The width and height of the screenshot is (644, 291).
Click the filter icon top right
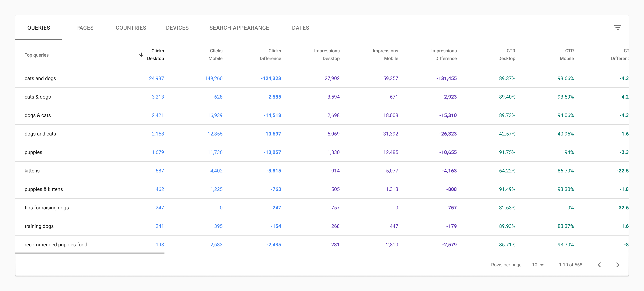pos(617,28)
